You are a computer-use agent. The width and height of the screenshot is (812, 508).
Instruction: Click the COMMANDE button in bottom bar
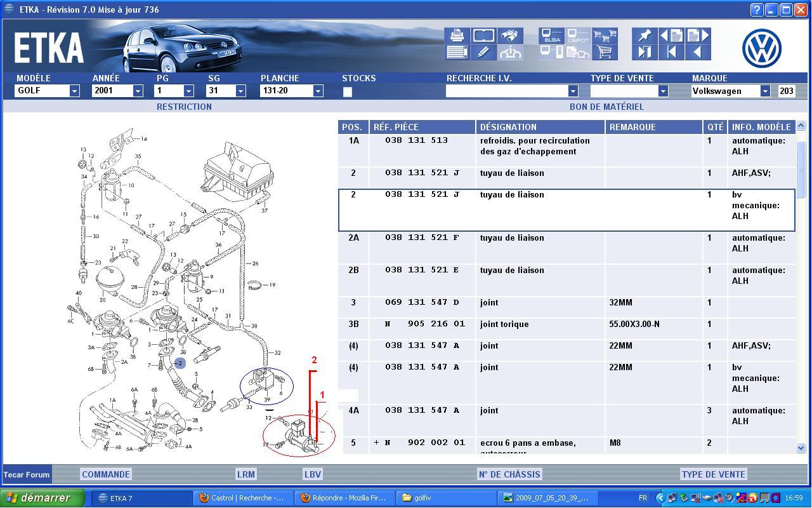tap(106, 474)
